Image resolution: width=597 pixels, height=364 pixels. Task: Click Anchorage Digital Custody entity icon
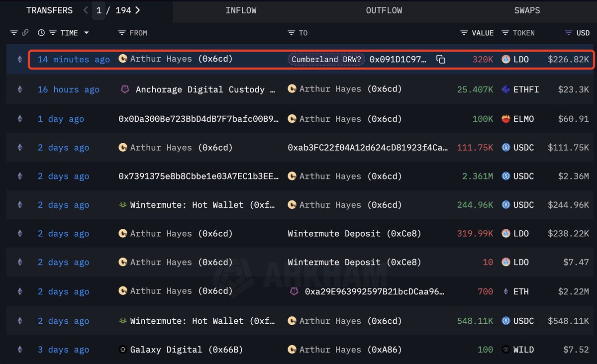[125, 90]
